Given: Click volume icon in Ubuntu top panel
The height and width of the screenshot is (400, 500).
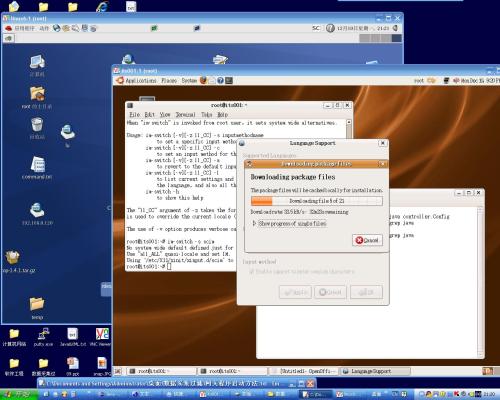Looking at the screenshot, I should (x=456, y=80).
